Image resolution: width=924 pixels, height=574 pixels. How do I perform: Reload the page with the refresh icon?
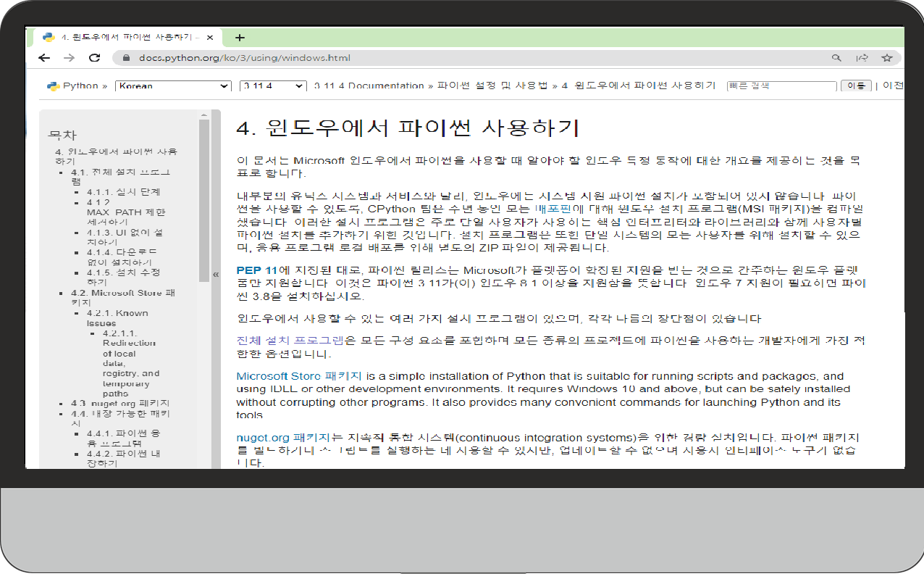point(94,58)
